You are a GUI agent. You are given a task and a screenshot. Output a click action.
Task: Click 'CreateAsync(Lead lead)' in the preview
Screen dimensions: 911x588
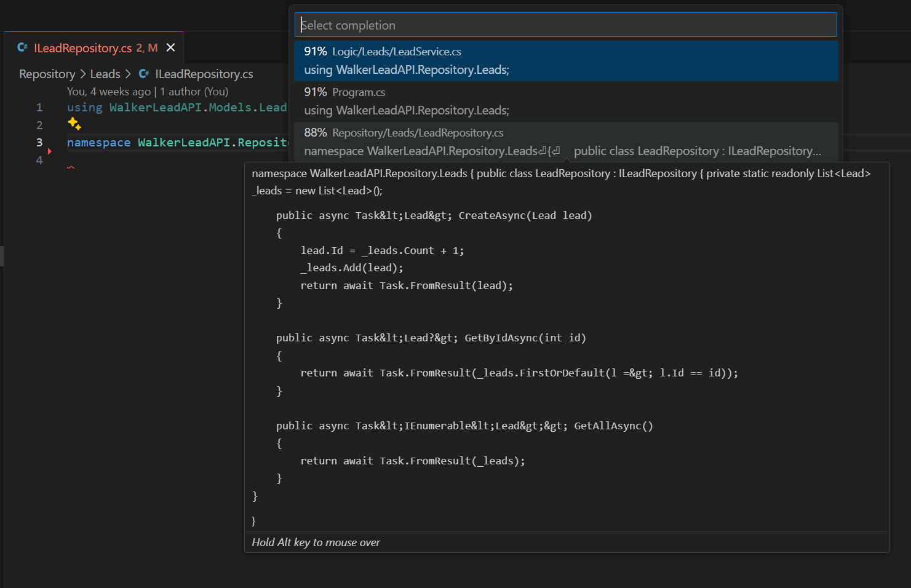point(525,215)
